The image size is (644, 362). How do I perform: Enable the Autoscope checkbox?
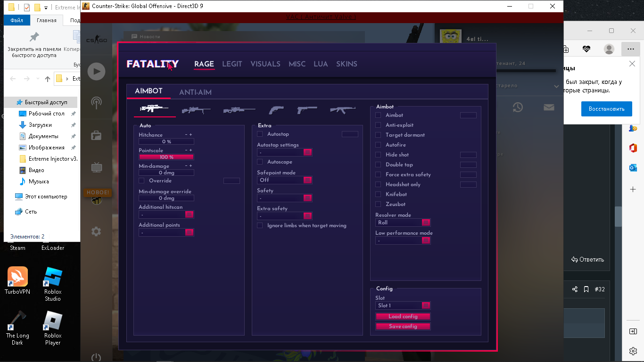coord(260,162)
